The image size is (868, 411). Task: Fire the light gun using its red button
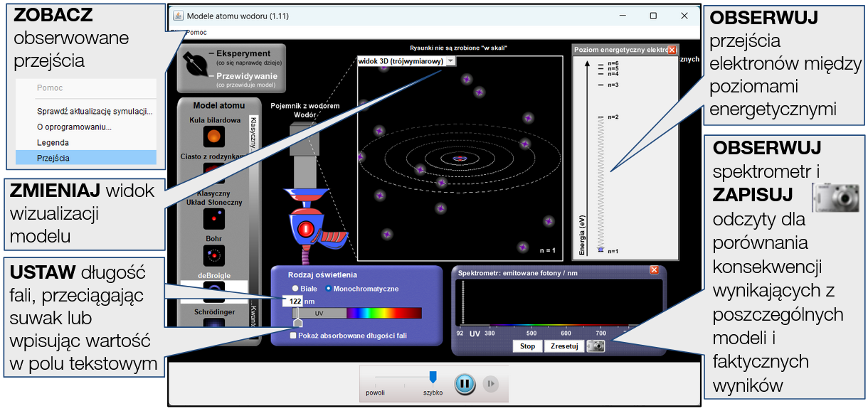click(306, 229)
